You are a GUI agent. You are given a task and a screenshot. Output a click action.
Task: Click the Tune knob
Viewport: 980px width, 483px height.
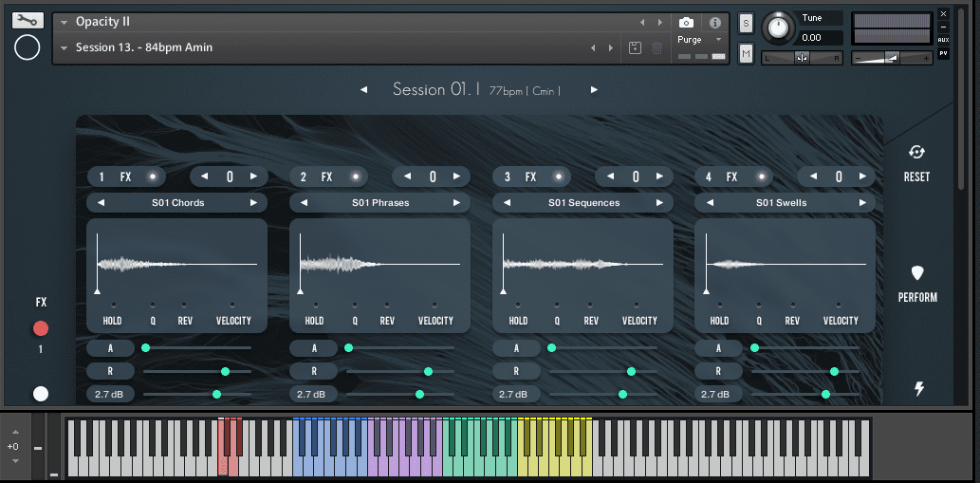(x=778, y=28)
